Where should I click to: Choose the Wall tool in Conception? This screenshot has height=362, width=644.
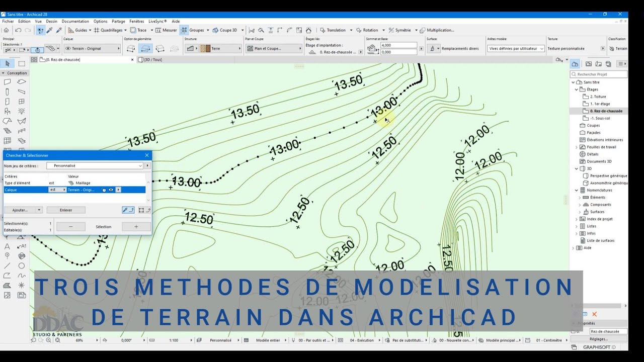(x=8, y=82)
